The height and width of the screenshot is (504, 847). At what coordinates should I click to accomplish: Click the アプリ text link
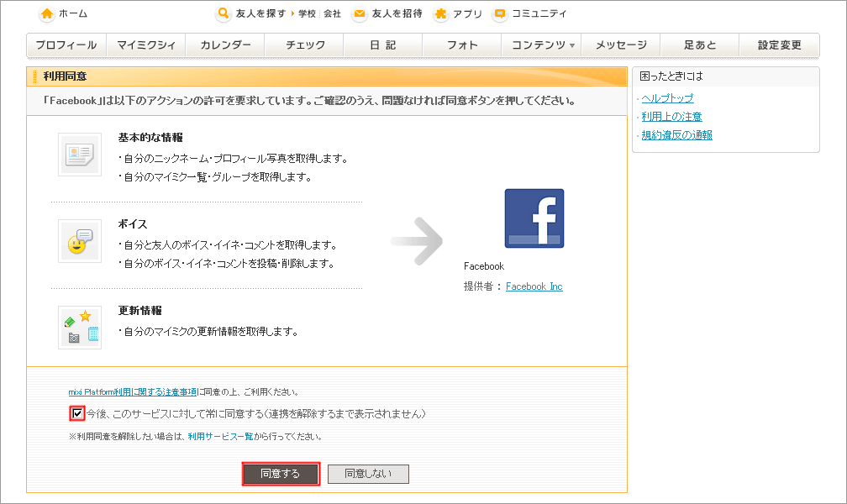(467, 13)
